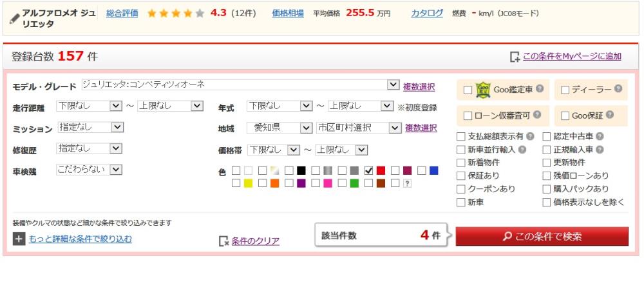Screen dimensions: 644x289
Task: Click この条件をMyページに追加 link
Action: pos(572,56)
